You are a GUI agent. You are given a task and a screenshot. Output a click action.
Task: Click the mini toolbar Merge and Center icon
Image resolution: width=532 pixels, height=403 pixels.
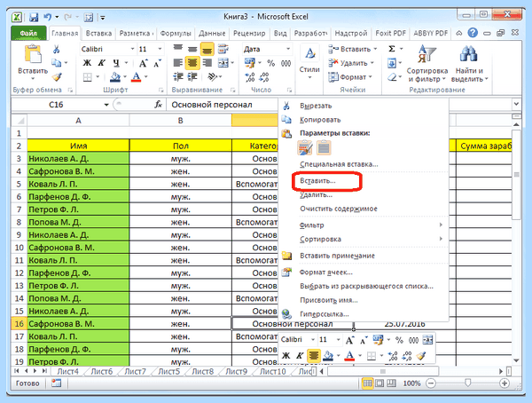coord(427,340)
